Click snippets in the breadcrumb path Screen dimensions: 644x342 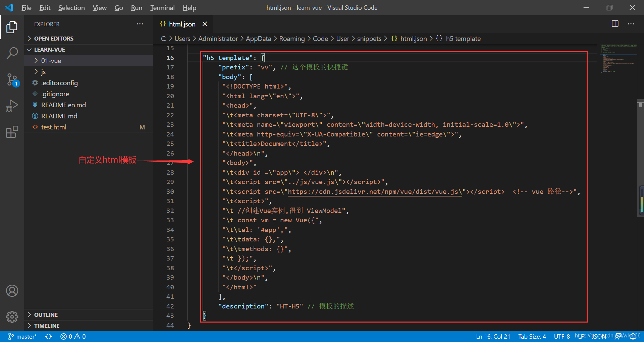click(369, 39)
